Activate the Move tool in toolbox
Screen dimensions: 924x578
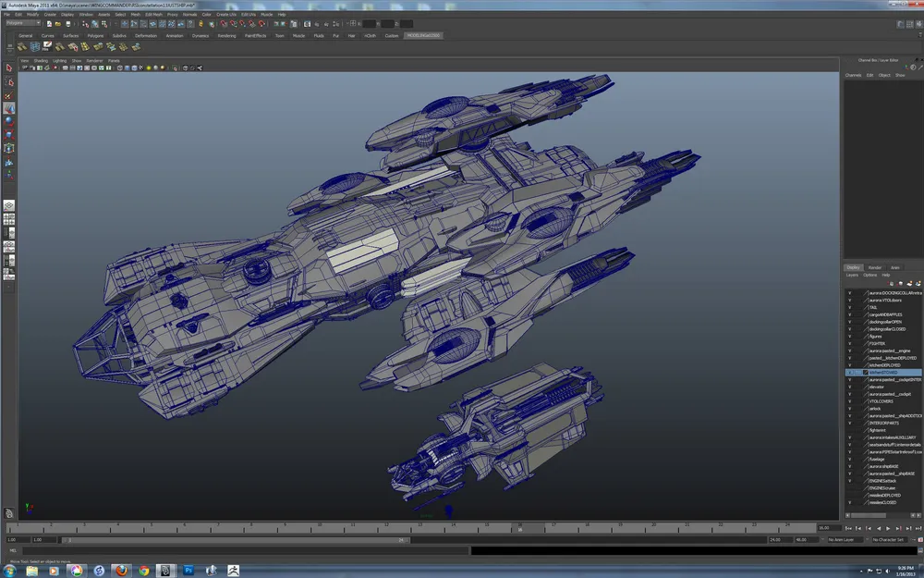pyautogui.click(x=8, y=108)
